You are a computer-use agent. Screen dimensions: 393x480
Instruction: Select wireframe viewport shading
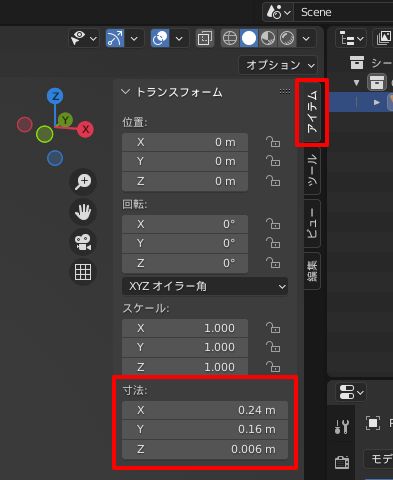click(x=230, y=38)
